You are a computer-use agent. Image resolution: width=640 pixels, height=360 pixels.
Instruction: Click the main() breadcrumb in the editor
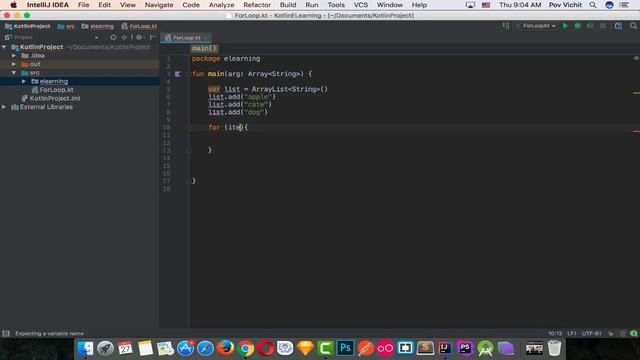204,49
